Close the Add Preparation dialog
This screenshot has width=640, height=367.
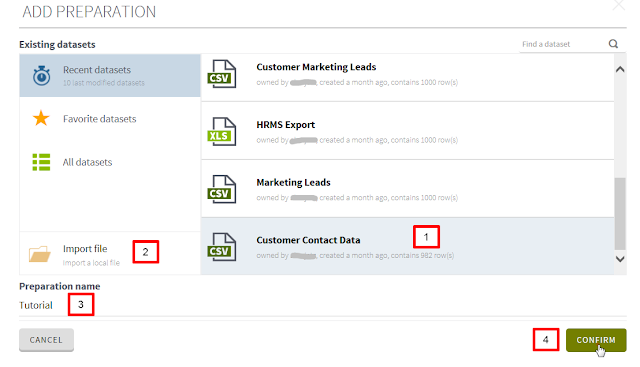click(619, 5)
